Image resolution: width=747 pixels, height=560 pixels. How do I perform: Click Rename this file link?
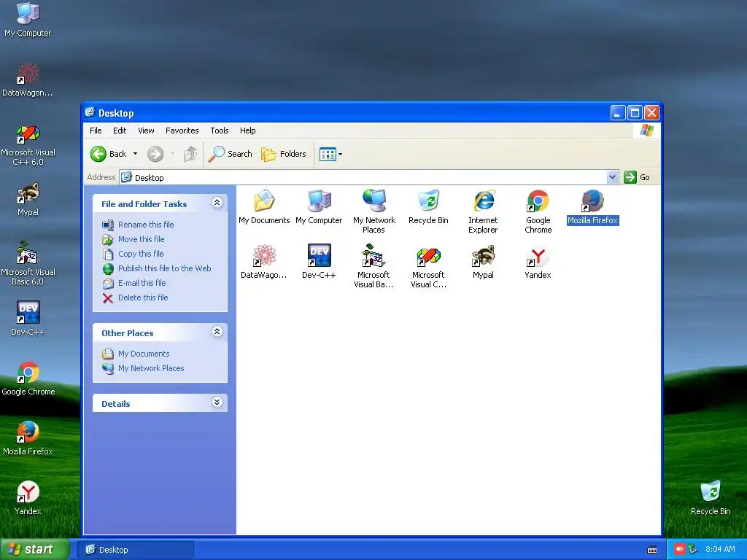pyautogui.click(x=146, y=225)
